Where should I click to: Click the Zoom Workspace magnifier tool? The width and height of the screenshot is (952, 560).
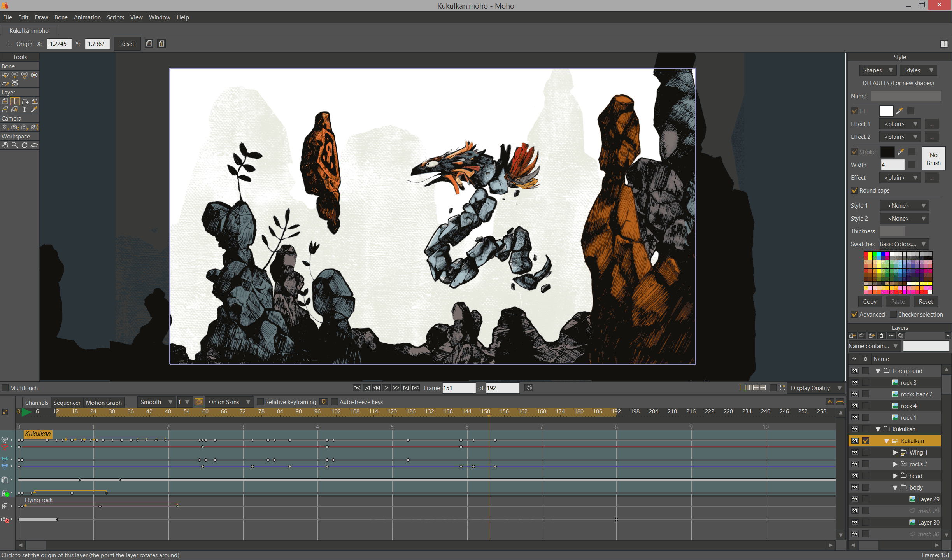pos(15,145)
